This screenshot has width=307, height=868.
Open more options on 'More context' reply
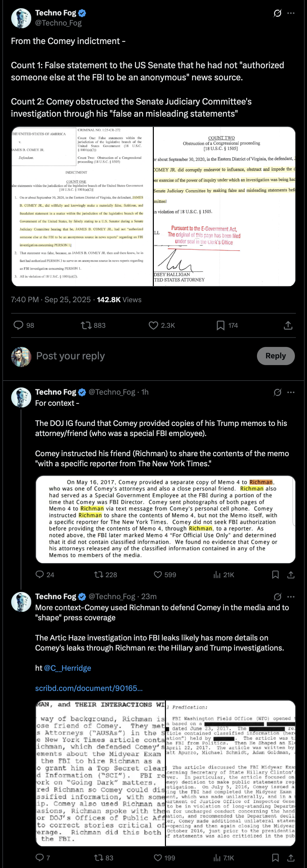point(291,597)
